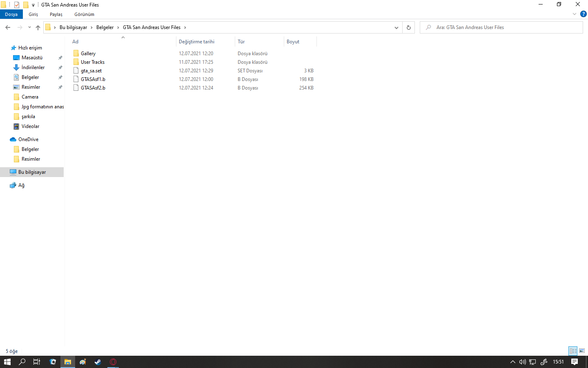This screenshot has width=588, height=368.
Task: Open Opera browser from the taskbar
Action: click(113, 362)
